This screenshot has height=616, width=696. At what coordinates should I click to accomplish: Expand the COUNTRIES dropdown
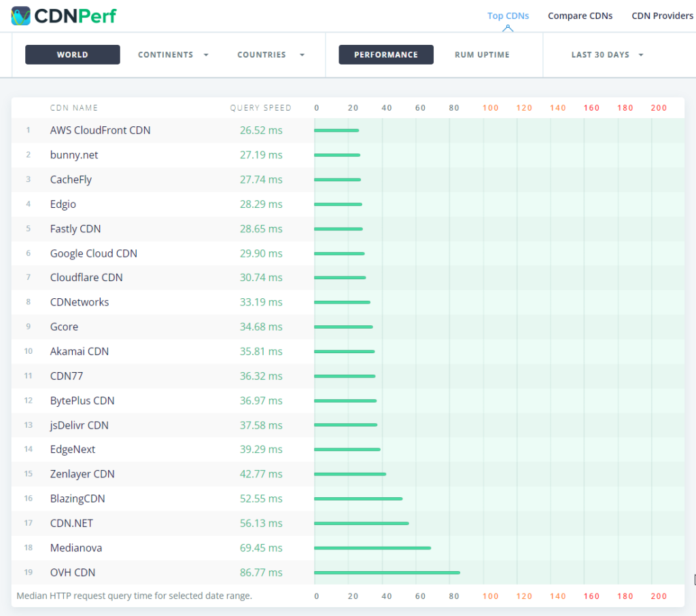click(x=271, y=54)
